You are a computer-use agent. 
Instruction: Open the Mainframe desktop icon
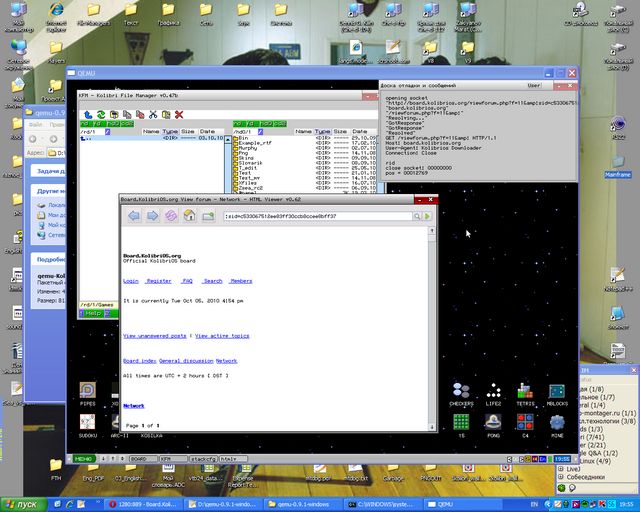click(618, 166)
